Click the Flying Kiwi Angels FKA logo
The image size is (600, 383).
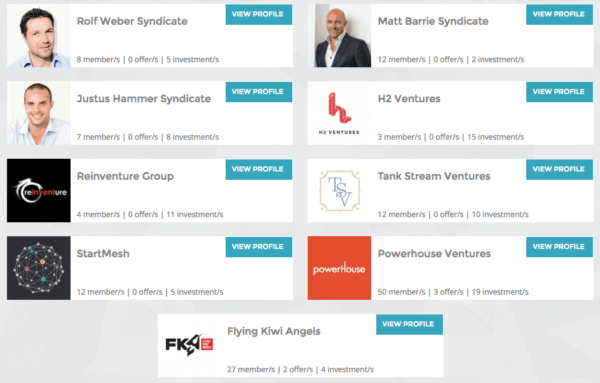click(189, 345)
